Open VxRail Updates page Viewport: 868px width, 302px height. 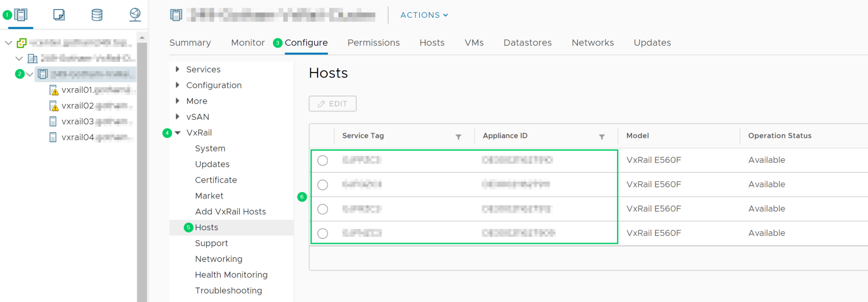[212, 164]
